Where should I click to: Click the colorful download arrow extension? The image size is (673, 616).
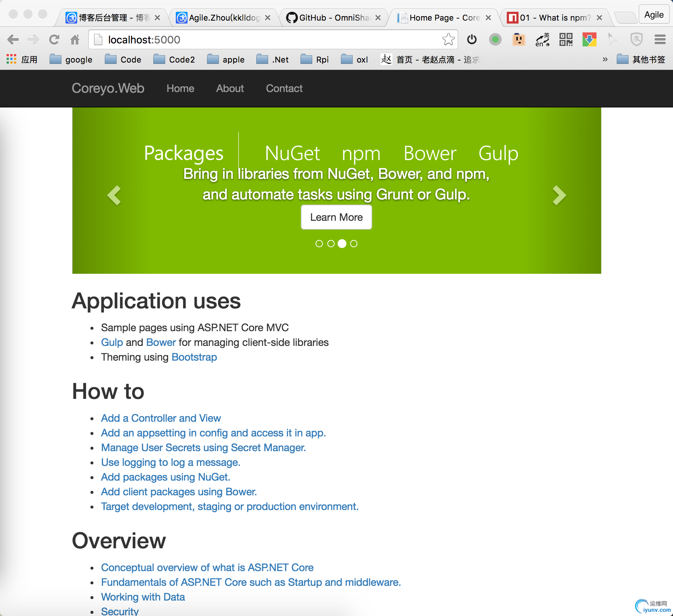pyautogui.click(x=590, y=39)
